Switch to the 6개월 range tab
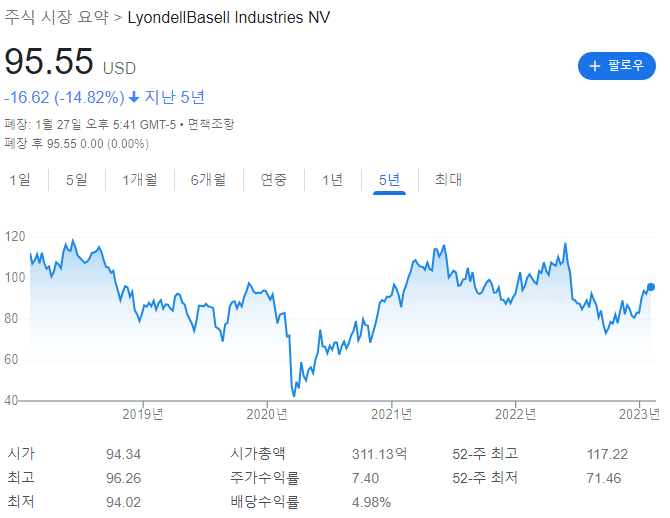This screenshot has width=670, height=518. coord(208,180)
